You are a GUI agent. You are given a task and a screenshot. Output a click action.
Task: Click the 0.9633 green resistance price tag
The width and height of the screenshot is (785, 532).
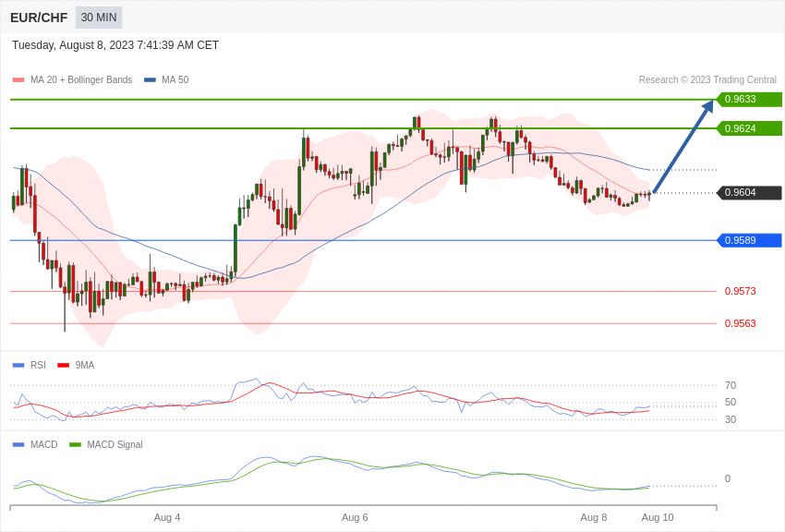point(749,99)
